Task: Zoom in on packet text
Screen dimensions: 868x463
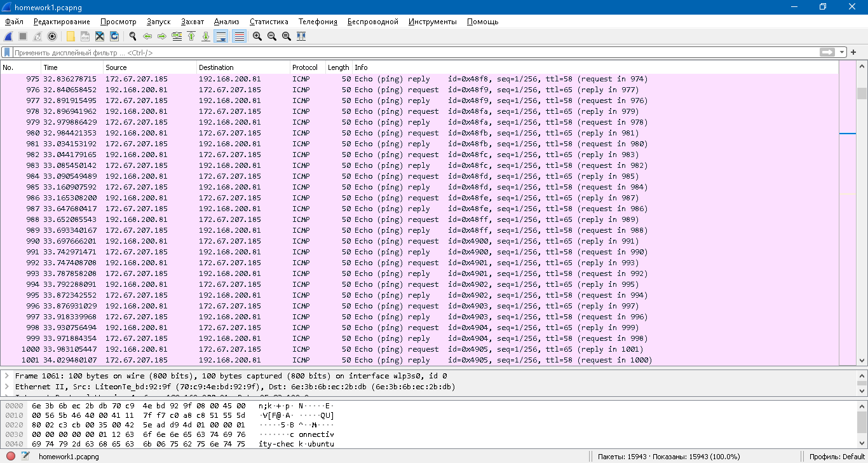Action: click(x=257, y=36)
